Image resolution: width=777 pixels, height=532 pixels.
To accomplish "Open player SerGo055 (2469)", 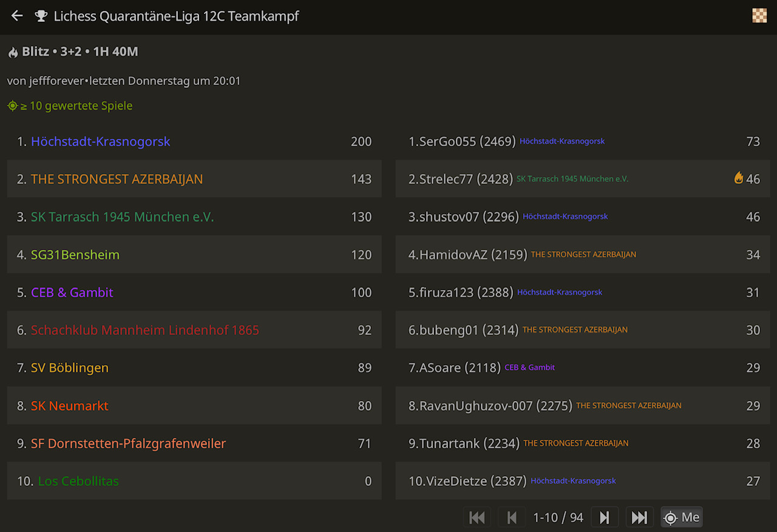I will [x=583, y=141].
